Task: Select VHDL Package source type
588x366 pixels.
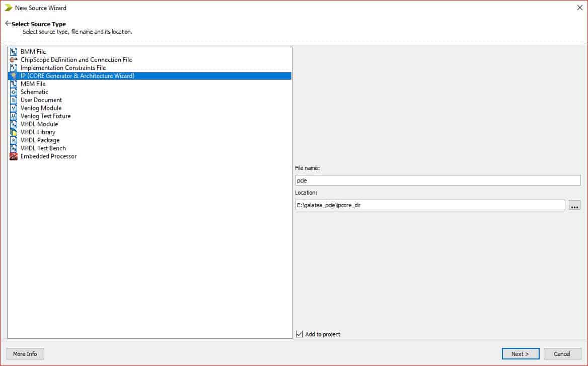Action: (x=40, y=140)
